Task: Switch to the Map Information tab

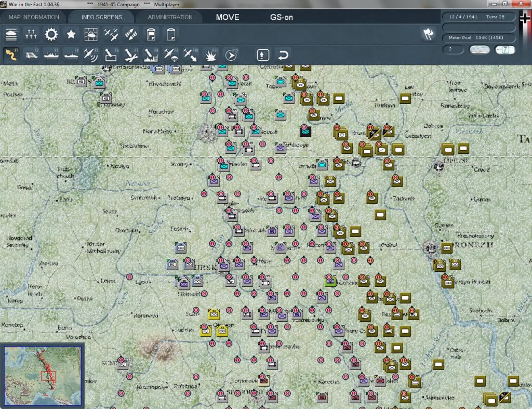Action: 34,17
